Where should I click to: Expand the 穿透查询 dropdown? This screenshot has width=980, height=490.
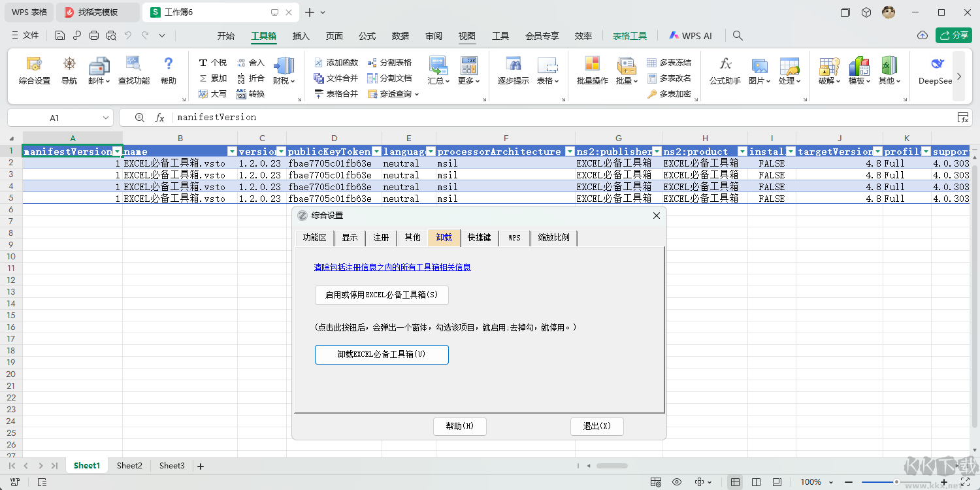pyautogui.click(x=417, y=94)
